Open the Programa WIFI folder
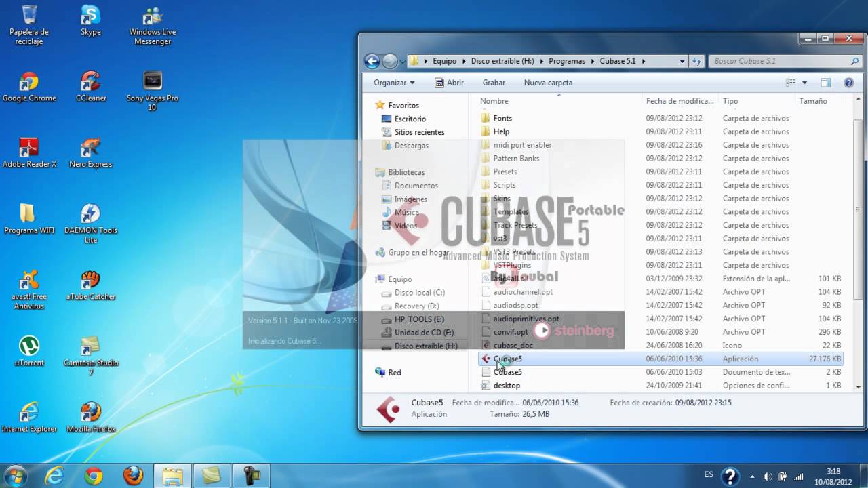 click(x=29, y=218)
